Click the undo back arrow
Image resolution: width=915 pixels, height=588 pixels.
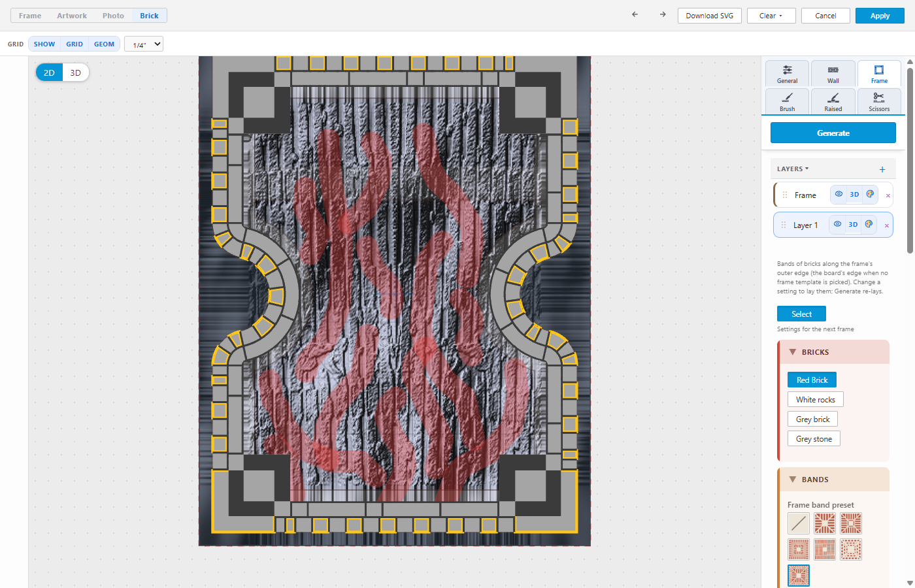pos(635,14)
